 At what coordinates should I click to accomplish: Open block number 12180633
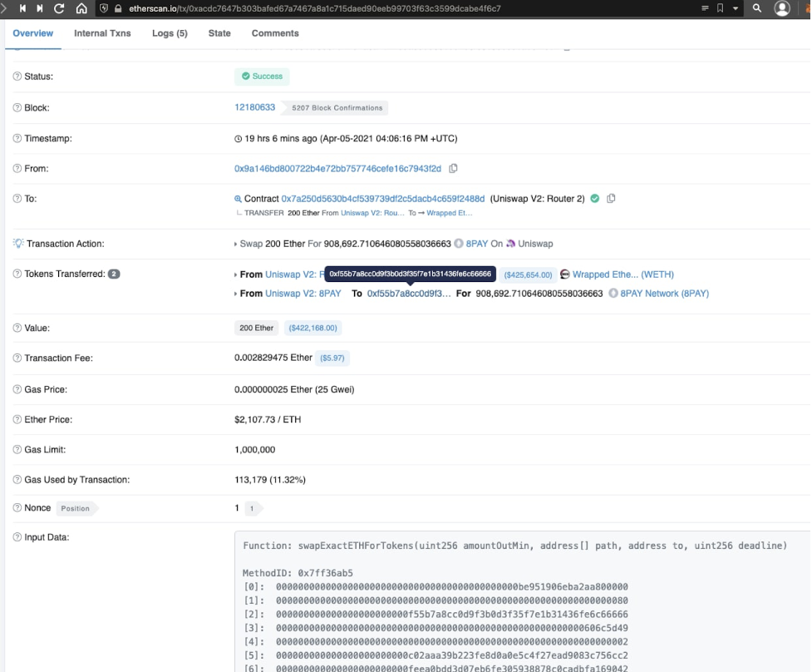click(x=255, y=107)
